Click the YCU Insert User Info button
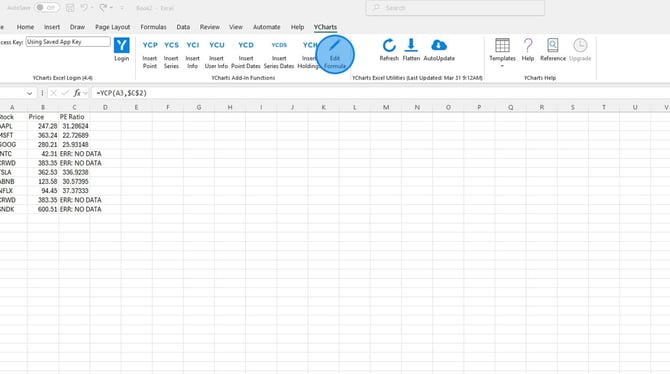 (216, 54)
